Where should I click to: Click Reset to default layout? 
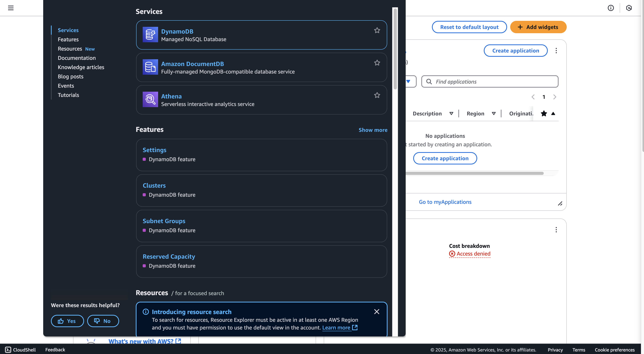pyautogui.click(x=469, y=27)
